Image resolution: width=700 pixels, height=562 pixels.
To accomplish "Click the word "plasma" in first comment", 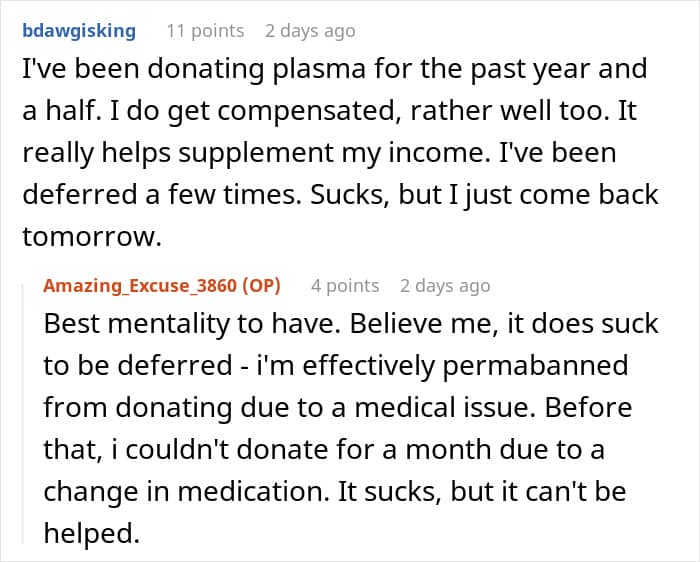I will [319, 69].
